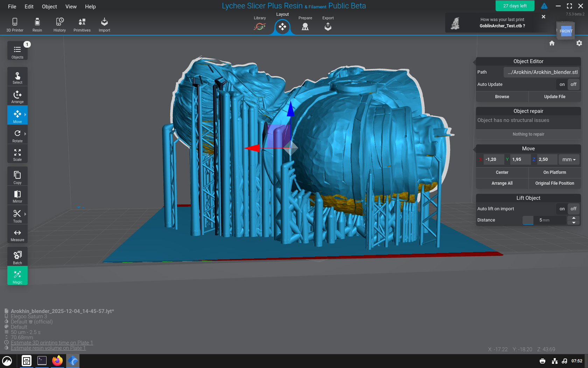Click Estimate resin volume on Plate 1
The image size is (588, 368).
click(x=48, y=348)
